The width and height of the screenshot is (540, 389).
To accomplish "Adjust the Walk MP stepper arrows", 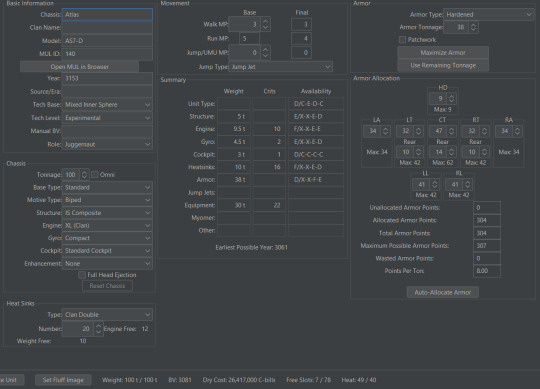I will (x=265, y=24).
